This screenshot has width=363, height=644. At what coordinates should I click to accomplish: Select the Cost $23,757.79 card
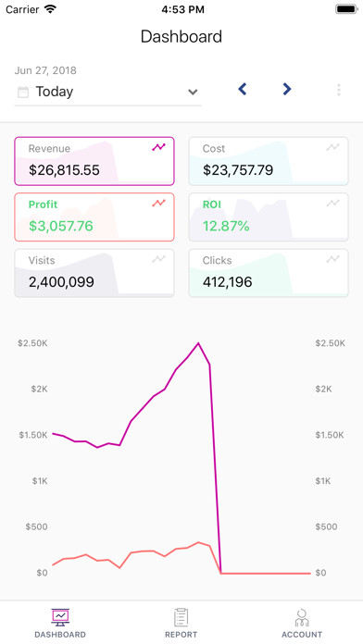pyautogui.click(x=269, y=161)
